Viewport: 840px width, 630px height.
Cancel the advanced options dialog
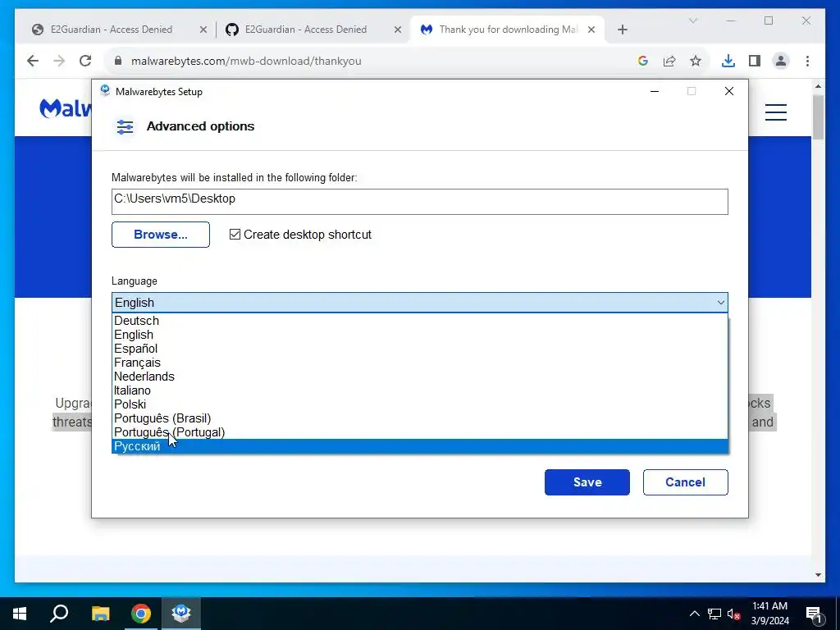coord(685,482)
